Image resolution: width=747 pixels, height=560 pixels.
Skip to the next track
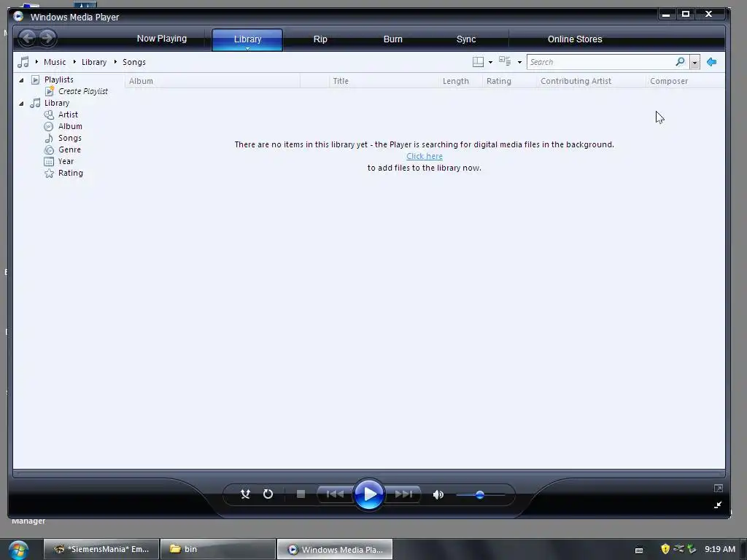coord(403,494)
